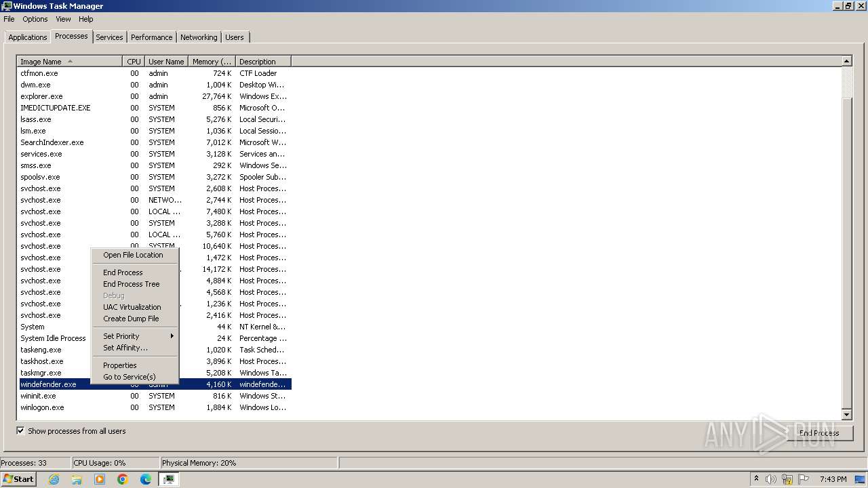Screen dimensions: 868x488
Task: Open the network tray icon
Action: click(x=787, y=479)
